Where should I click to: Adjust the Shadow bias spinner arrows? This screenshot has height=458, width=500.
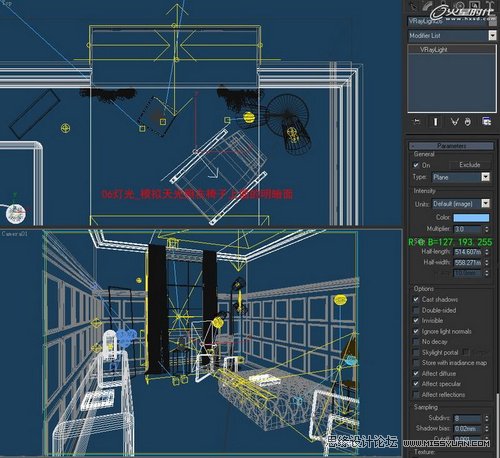coord(487,429)
